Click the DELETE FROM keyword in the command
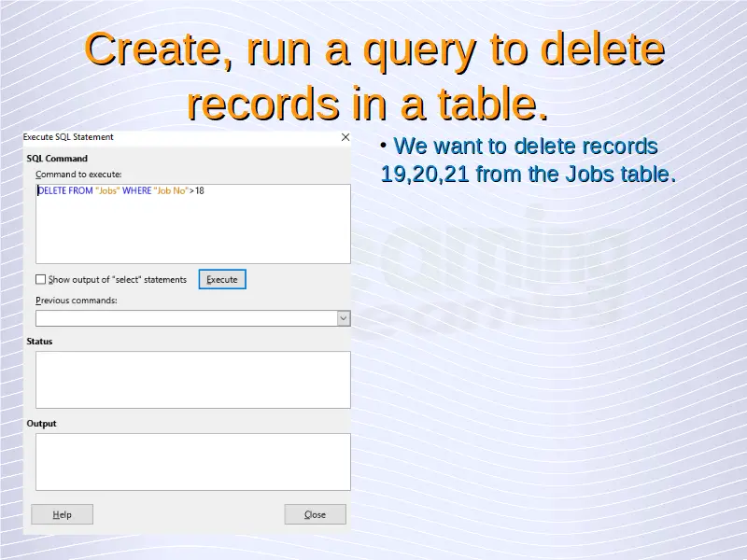Viewport: 747px width, 560px height. point(65,191)
